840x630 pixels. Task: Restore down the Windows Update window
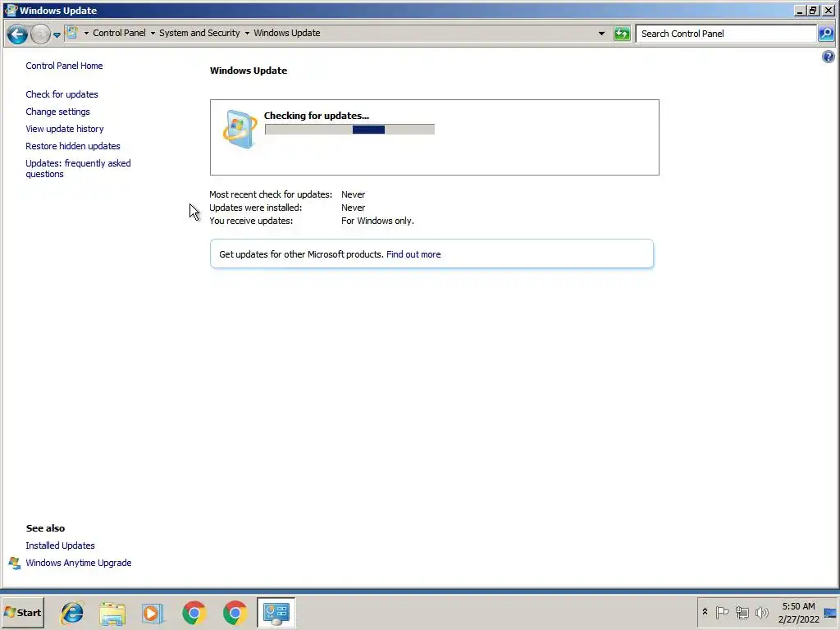[x=813, y=10]
